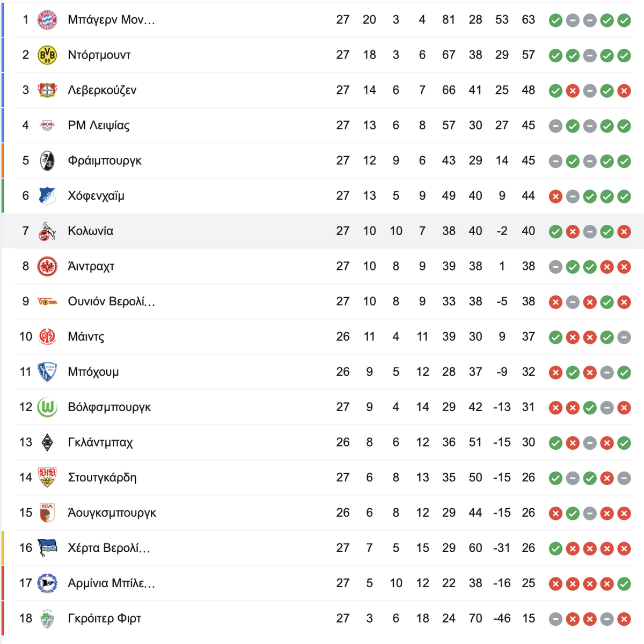Click the Hoffenheim blue crest
The image size is (644, 644).
point(47,196)
